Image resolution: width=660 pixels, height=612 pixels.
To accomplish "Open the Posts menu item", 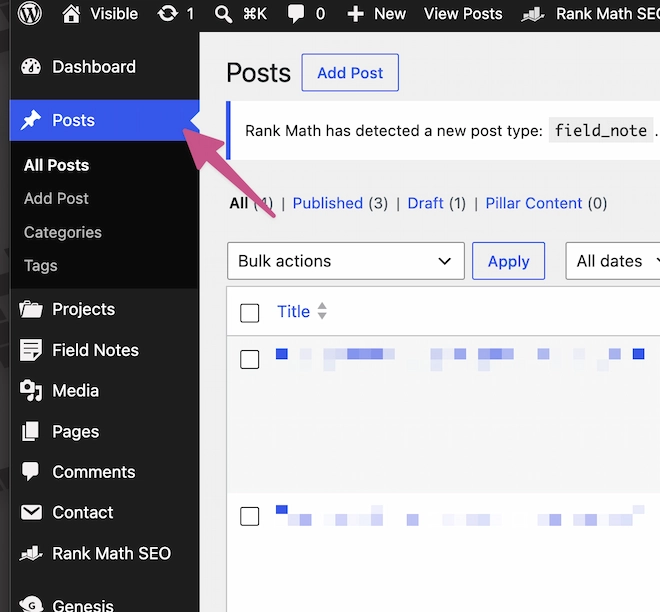I will pyautogui.click(x=104, y=120).
